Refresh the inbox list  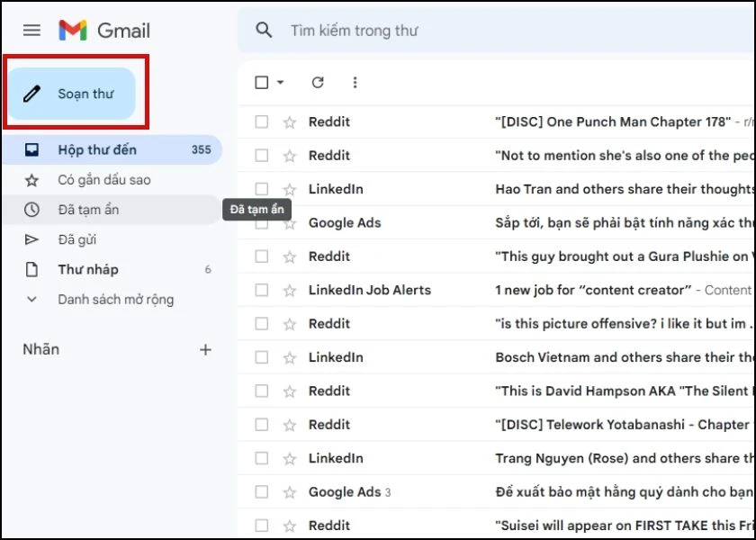(317, 83)
